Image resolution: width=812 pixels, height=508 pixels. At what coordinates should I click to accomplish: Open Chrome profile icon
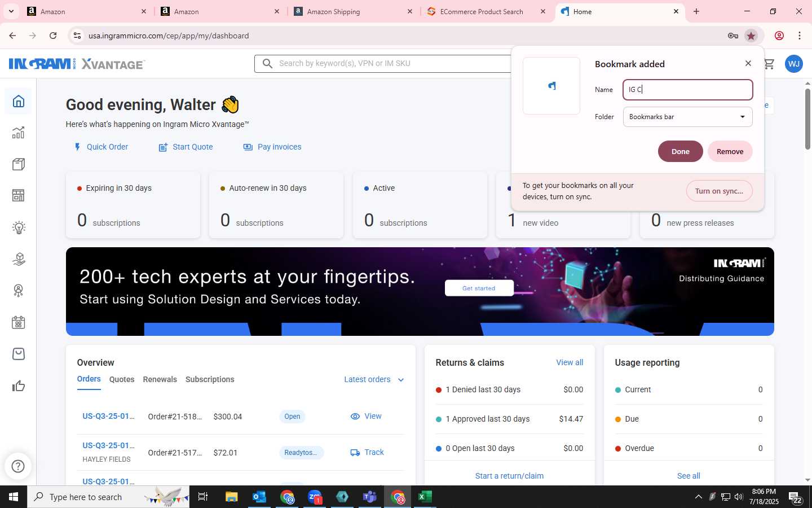tap(779, 36)
